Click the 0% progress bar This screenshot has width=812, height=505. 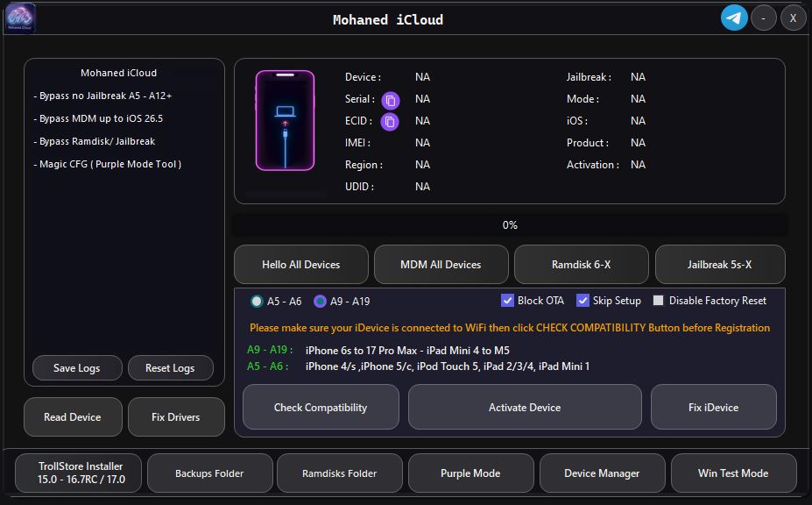[x=510, y=225]
